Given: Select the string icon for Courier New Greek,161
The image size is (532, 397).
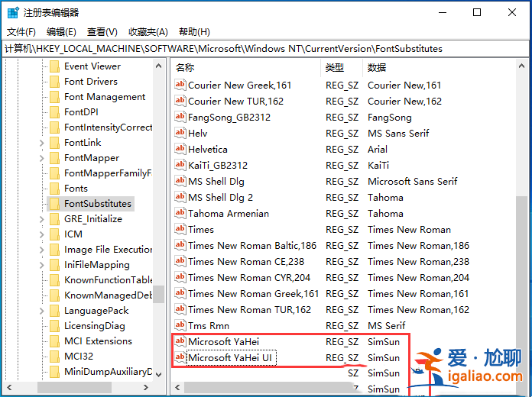Looking at the screenshot, I should (180, 85).
